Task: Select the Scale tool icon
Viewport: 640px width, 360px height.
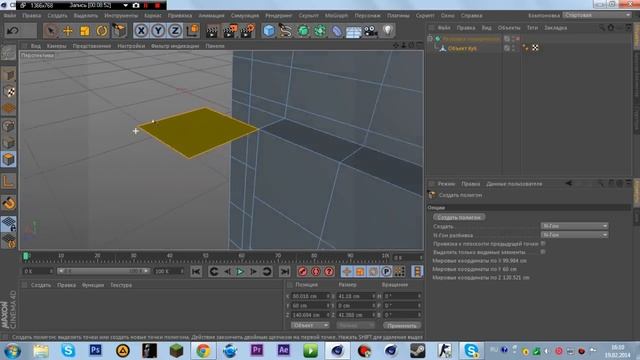Action: pyautogui.click(x=85, y=31)
